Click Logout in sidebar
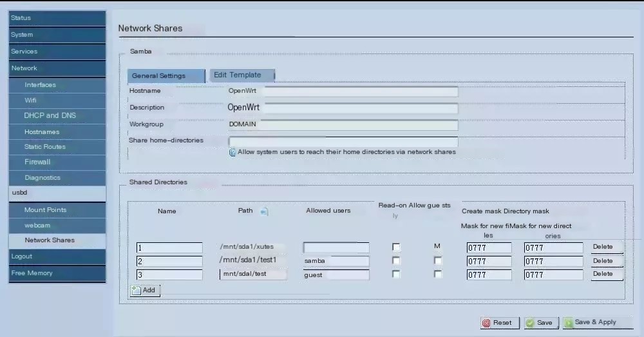 [57, 256]
